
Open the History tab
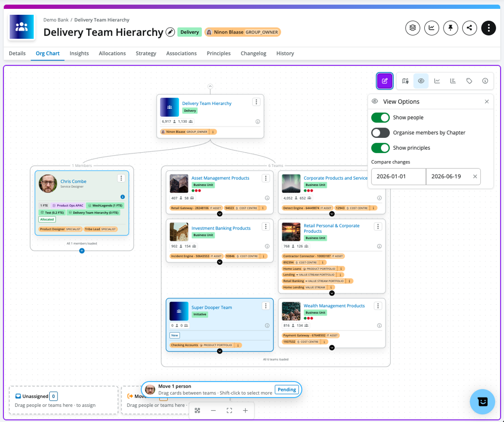coord(285,53)
